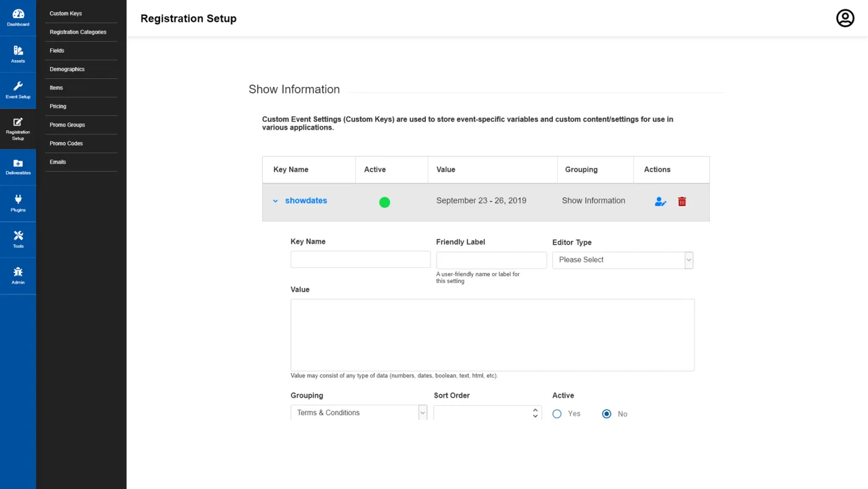Collapse the showdates row chevron
Screen dimensions: 868x489
[x=275, y=201]
